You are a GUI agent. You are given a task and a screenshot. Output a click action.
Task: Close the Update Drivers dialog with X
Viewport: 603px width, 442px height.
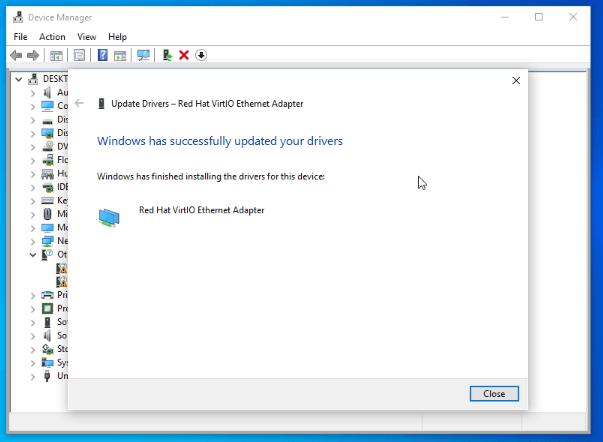point(516,80)
